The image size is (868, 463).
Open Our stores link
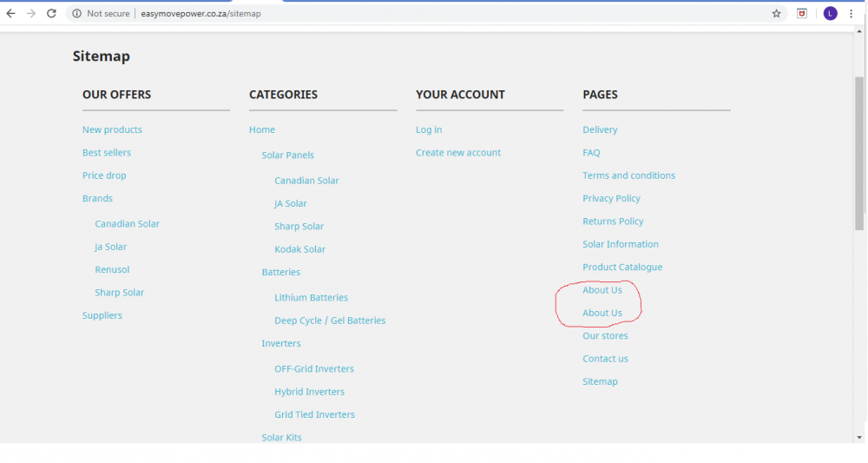605,335
